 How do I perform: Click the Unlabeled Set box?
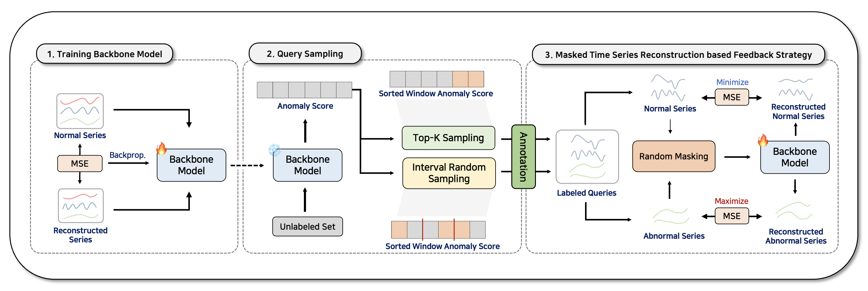pyautogui.click(x=308, y=226)
